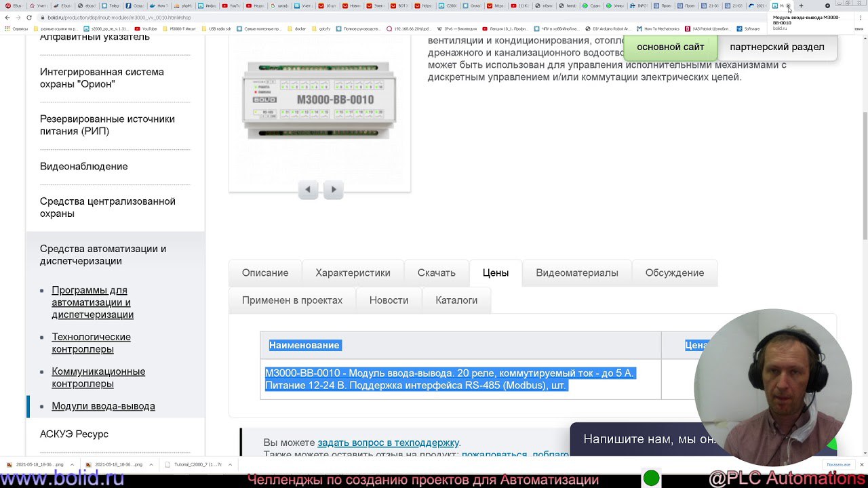Open the Описание tab
The height and width of the screenshot is (488, 868).
(x=265, y=273)
